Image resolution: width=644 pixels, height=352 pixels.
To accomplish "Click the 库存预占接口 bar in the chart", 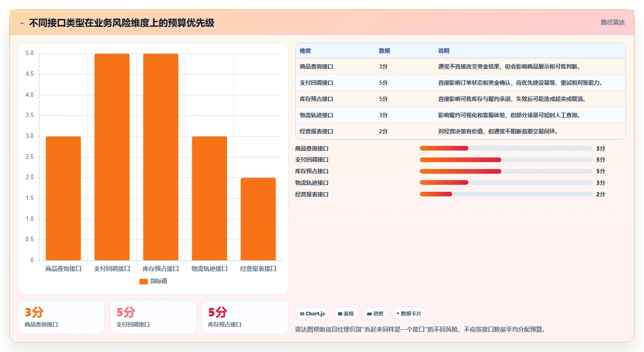I will click(x=161, y=157).
